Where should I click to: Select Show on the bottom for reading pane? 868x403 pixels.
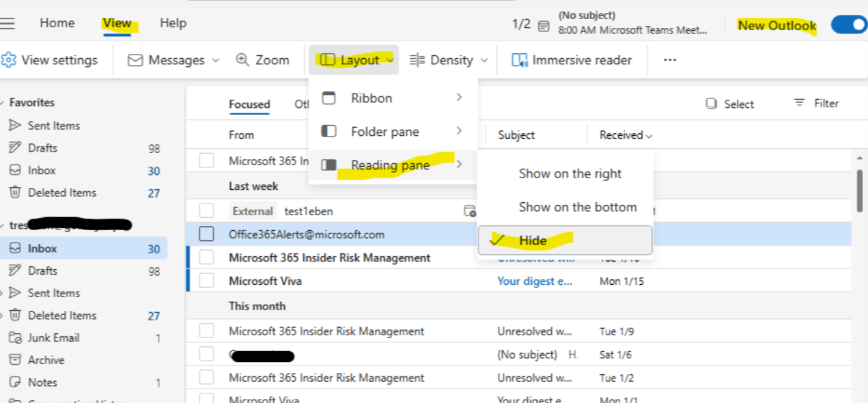click(x=577, y=207)
